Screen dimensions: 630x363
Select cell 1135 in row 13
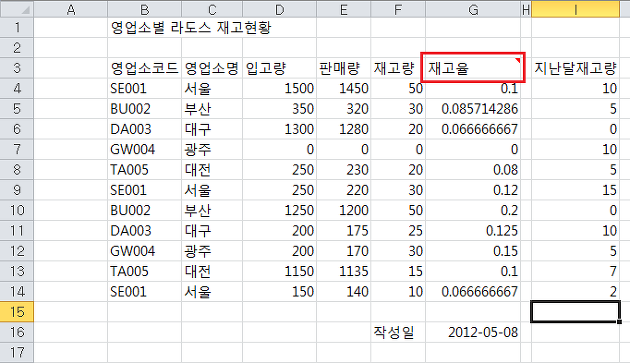[x=344, y=271]
